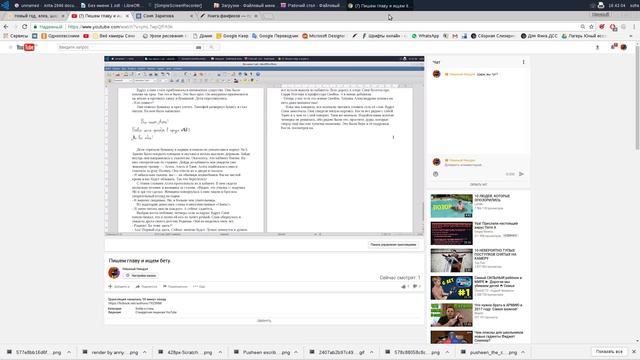This screenshot has height=360, width=640.
Task: Open the WhatsApp bookmark
Action: pos(425,36)
